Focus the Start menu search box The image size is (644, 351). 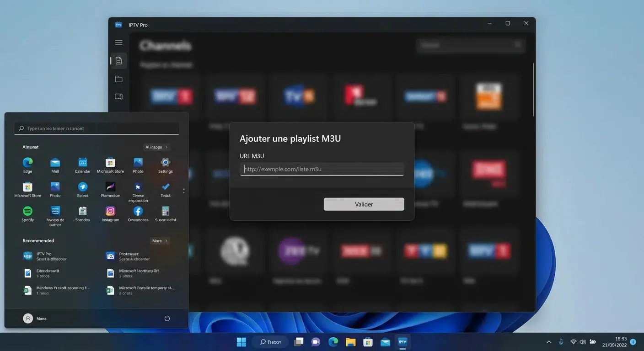pyautogui.click(x=97, y=128)
